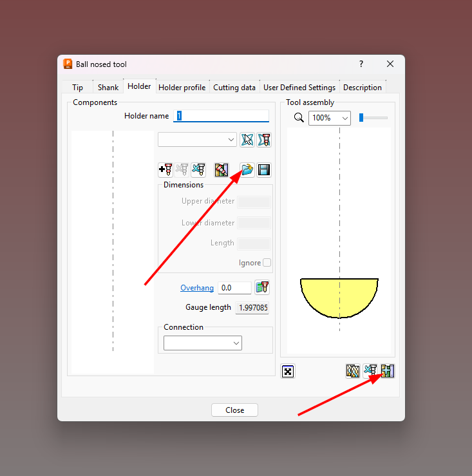Viewport: 472px width, 476px height.
Task: Click the clear holder icon with blue X
Action: [x=198, y=170]
